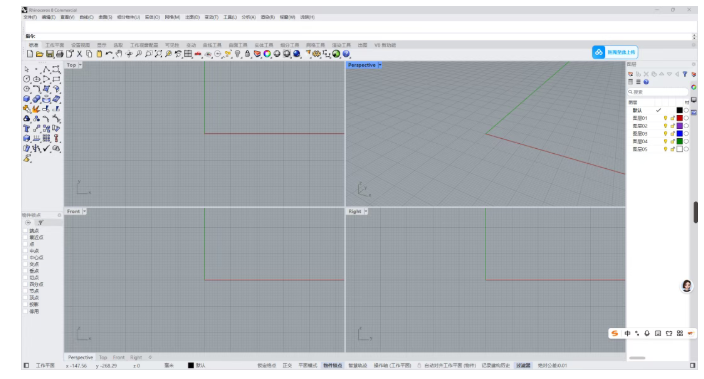Click 记录建构历史 in the status bar
The image size is (704, 379).
[496, 366]
